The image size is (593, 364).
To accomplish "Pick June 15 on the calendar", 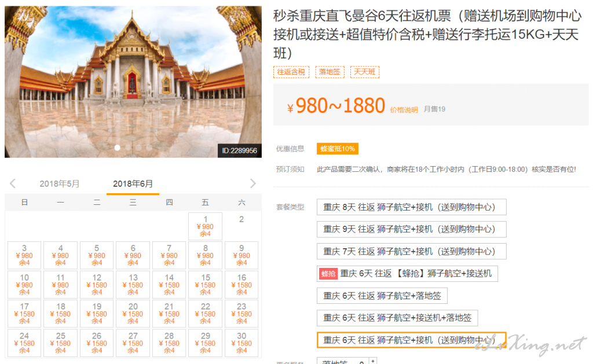I will 206,284.
